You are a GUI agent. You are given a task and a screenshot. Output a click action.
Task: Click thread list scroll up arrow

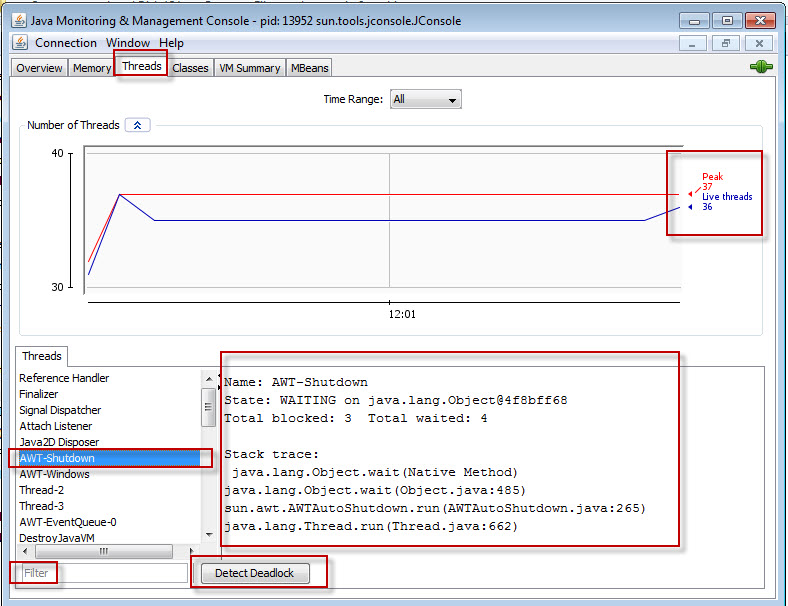[x=209, y=378]
